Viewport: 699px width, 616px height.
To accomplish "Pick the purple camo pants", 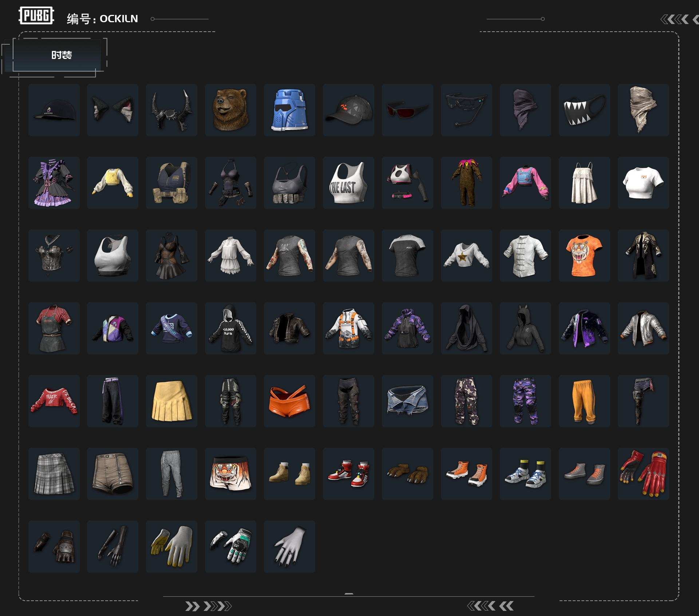I will 525,401.
